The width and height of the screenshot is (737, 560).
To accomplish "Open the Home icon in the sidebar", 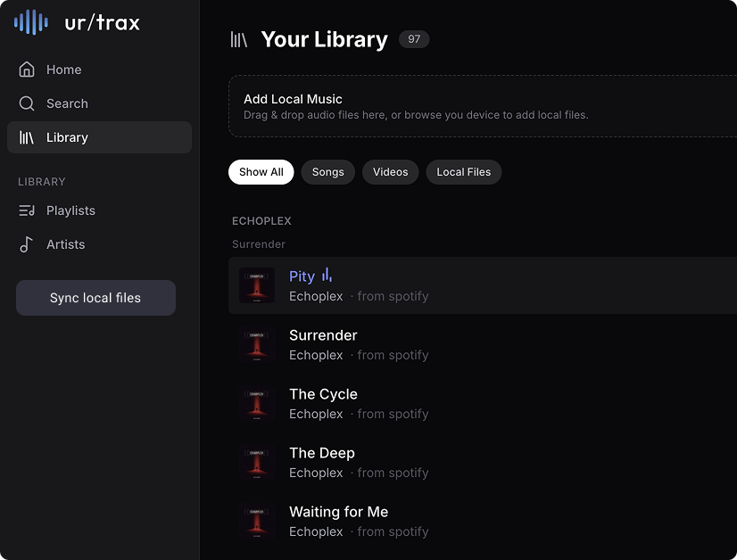I will coord(28,70).
